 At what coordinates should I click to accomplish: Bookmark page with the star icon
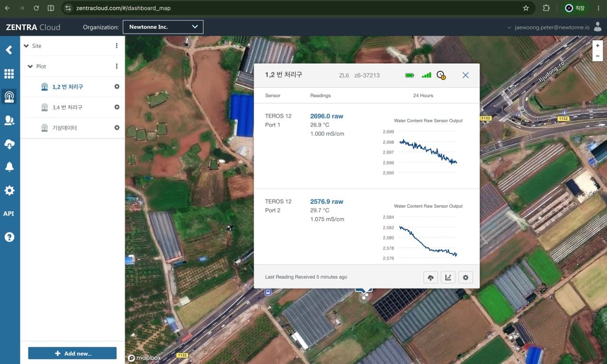click(526, 8)
